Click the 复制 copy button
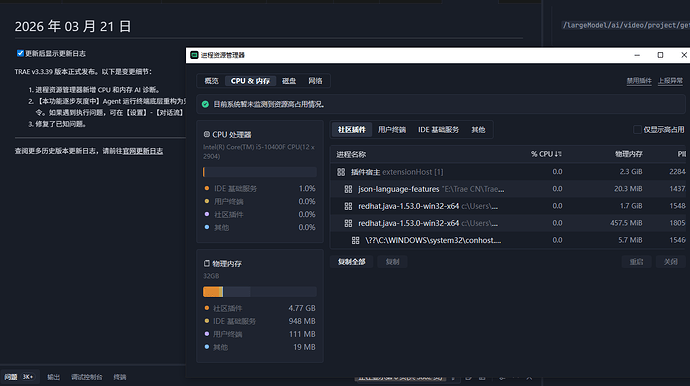The height and width of the screenshot is (386, 690). [x=392, y=262]
